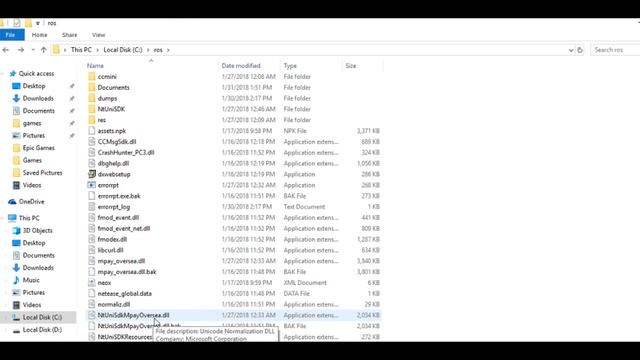This screenshot has width=640, height=360.
Task: Open Downloads under Quick access
Action: 38,98
